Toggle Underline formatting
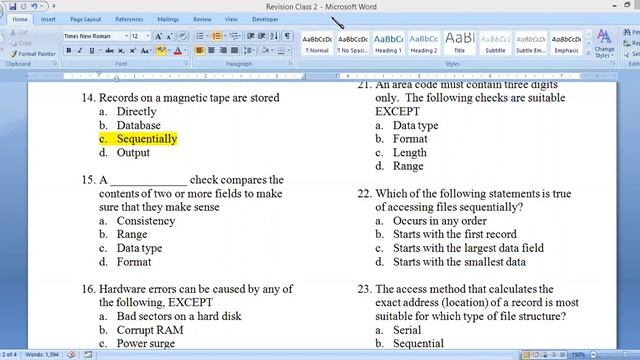 (x=91, y=51)
